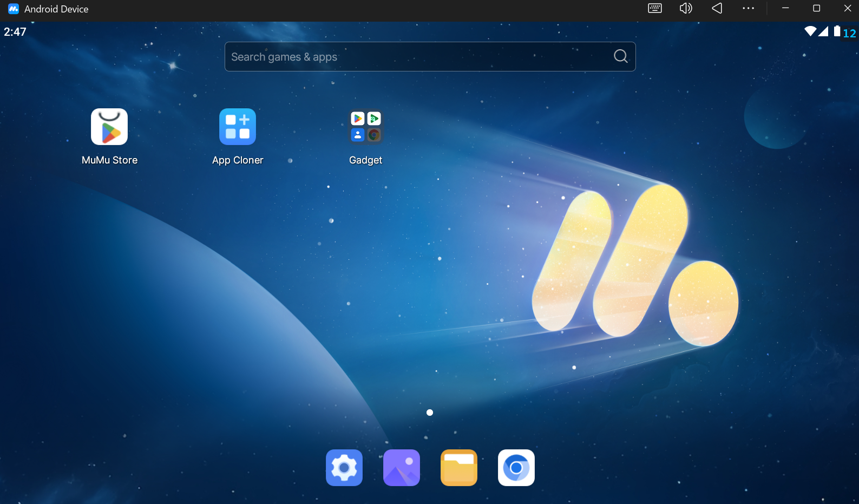The width and height of the screenshot is (859, 504).
Task: Open the yellow File Manager app
Action: [x=459, y=468]
